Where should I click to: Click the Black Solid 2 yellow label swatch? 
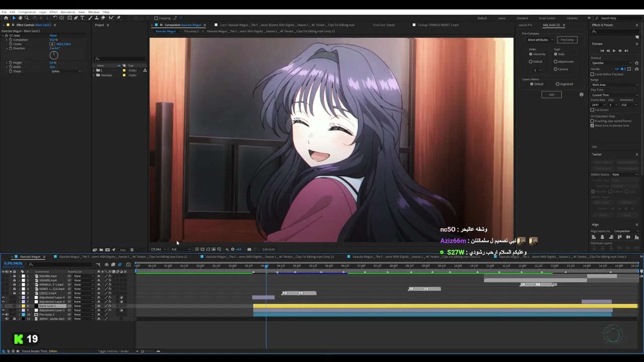point(23,306)
